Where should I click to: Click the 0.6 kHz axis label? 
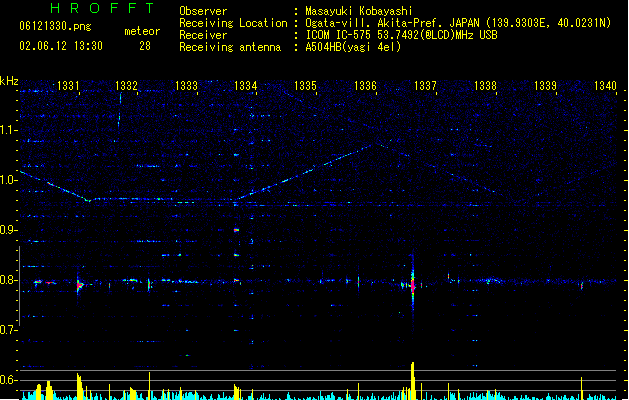tap(8, 380)
